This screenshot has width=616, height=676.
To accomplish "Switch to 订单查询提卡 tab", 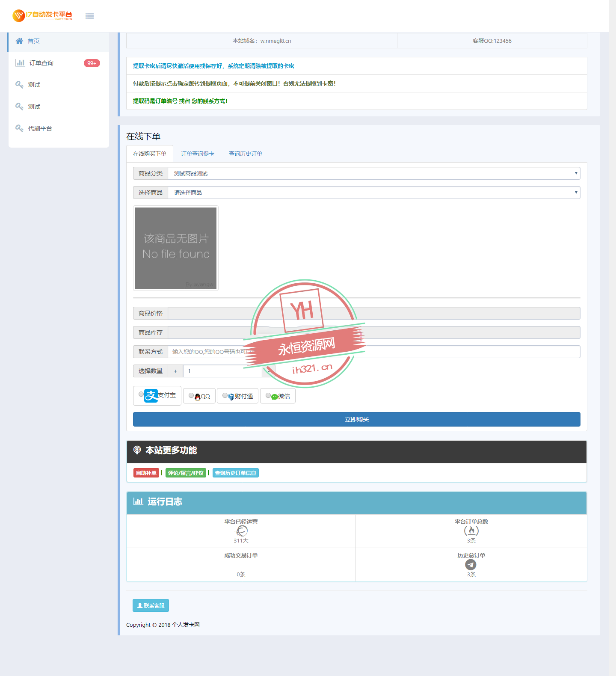I will click(x=197, y=154).
